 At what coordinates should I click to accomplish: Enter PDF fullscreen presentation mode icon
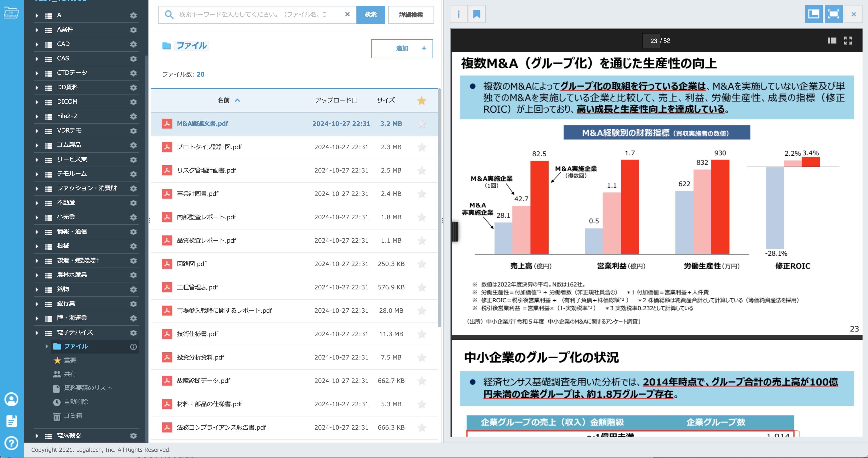coord(848,41)
